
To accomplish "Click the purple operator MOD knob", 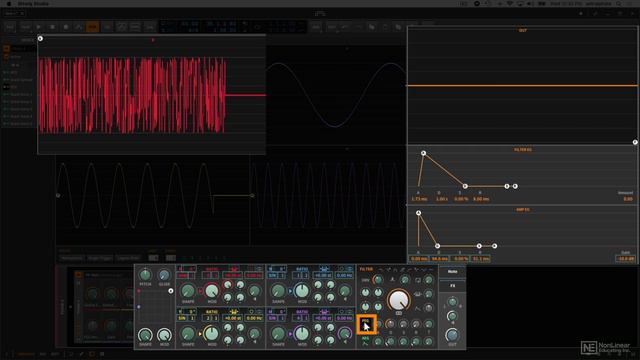I will coord(302,333).
